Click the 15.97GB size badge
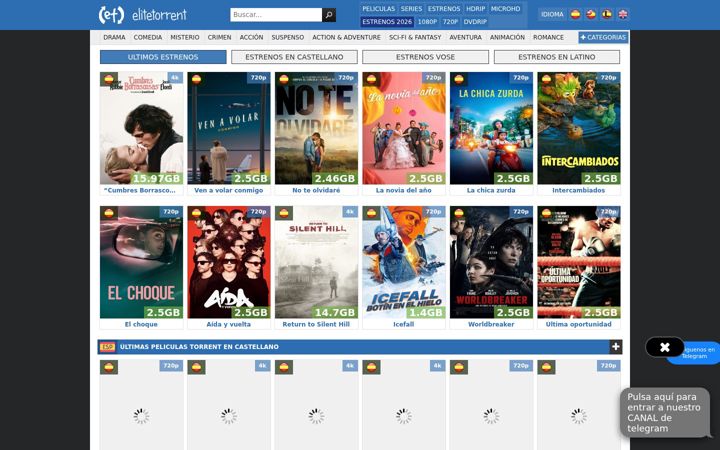This screenshot has height=450, width=720. tap(157, 178)
